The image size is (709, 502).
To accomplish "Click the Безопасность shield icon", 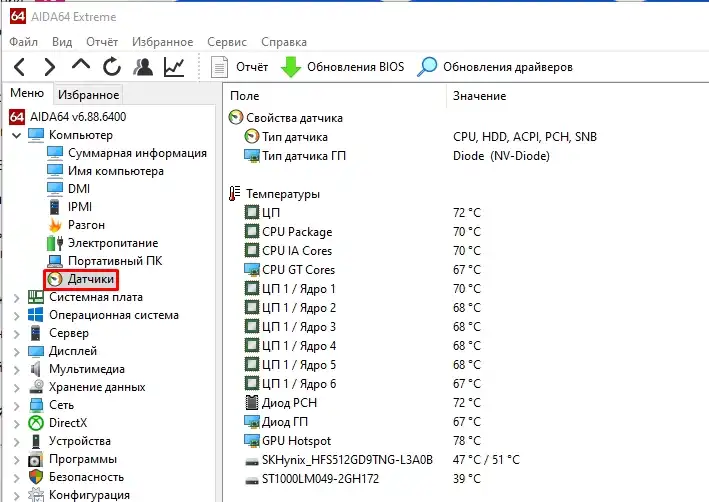I will 36,477.
